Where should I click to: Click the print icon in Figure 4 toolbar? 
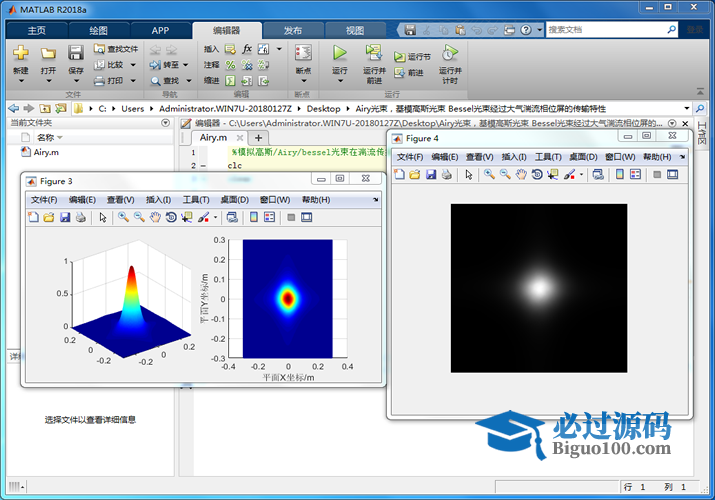click(x=447, y=174)
